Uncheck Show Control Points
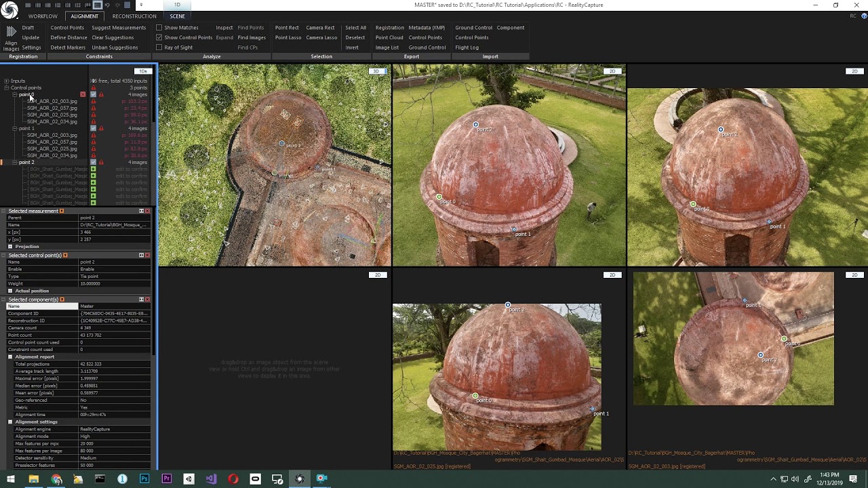Image resolution: width=868 pixels, height=488 pixels. (159, 37)
